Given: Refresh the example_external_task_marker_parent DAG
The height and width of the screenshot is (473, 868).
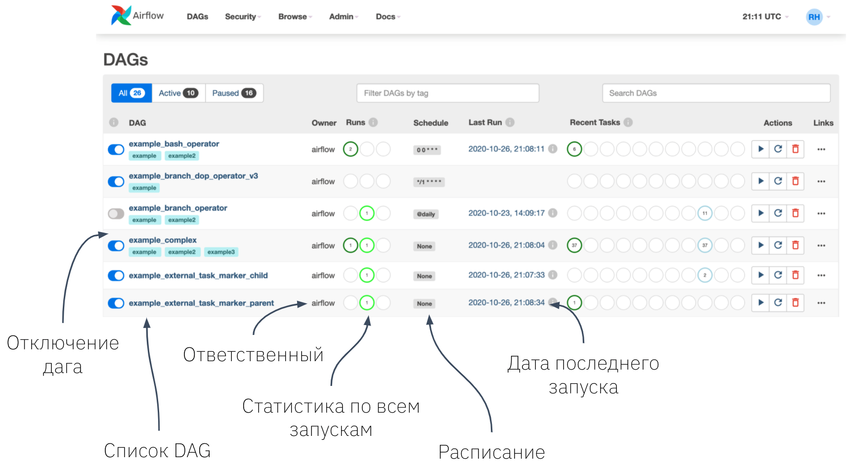Looking at the screenshot, I should (x=778, y=303).
